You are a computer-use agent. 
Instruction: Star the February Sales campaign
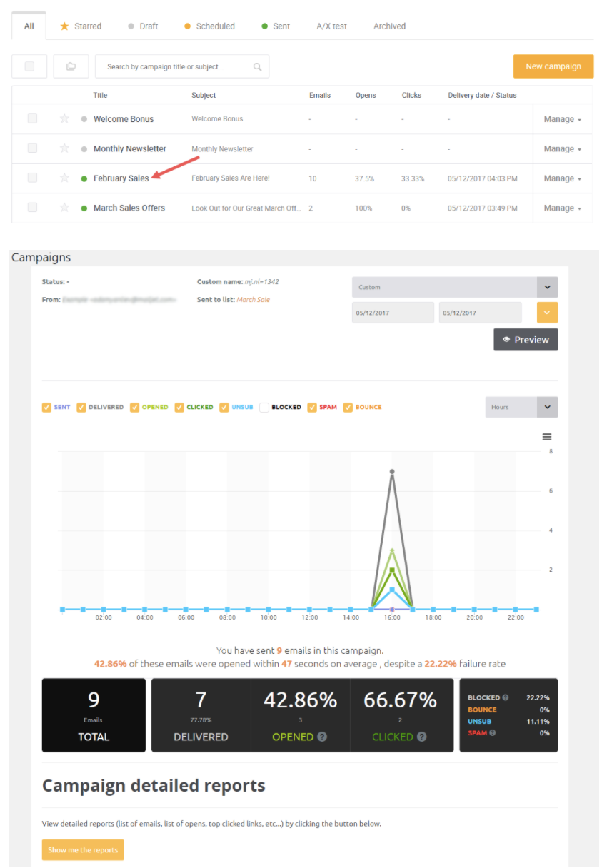pyautogui.click(x=64, y=178)
